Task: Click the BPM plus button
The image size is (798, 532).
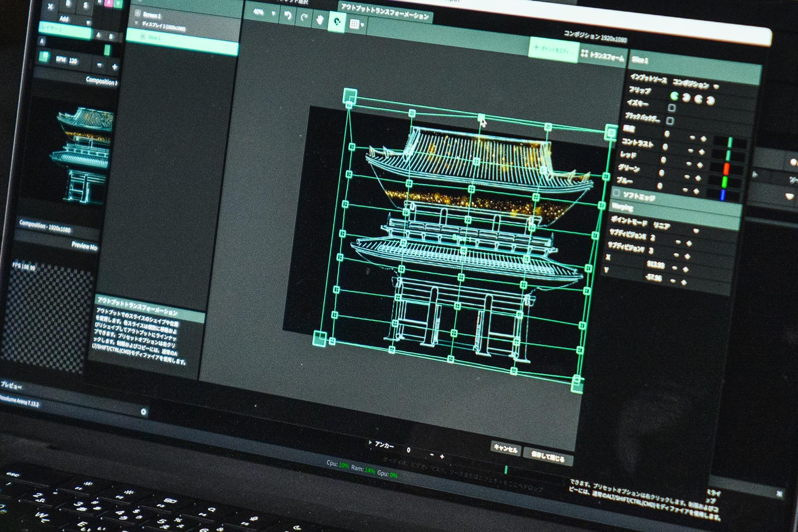Action: click(114, 67)
